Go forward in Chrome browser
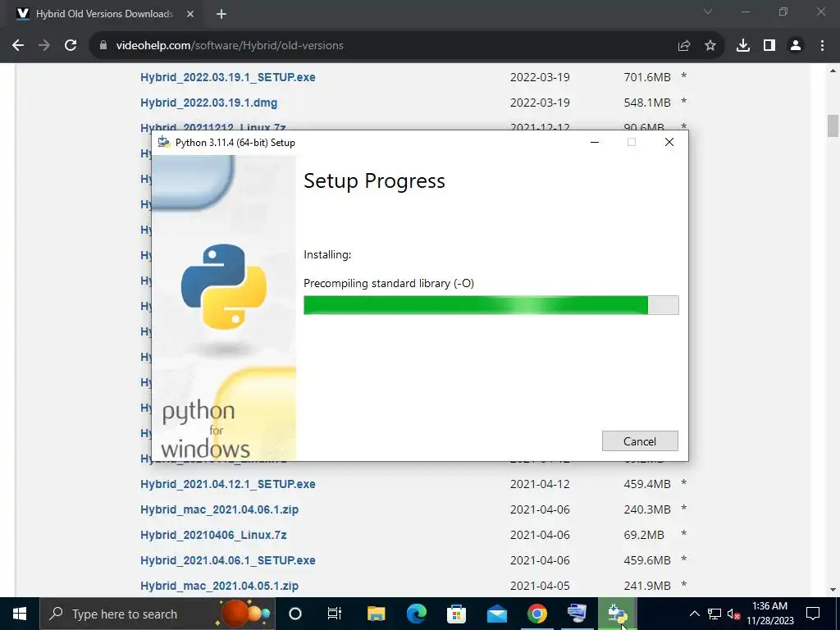Screen dimensions: 840x630 44,46
